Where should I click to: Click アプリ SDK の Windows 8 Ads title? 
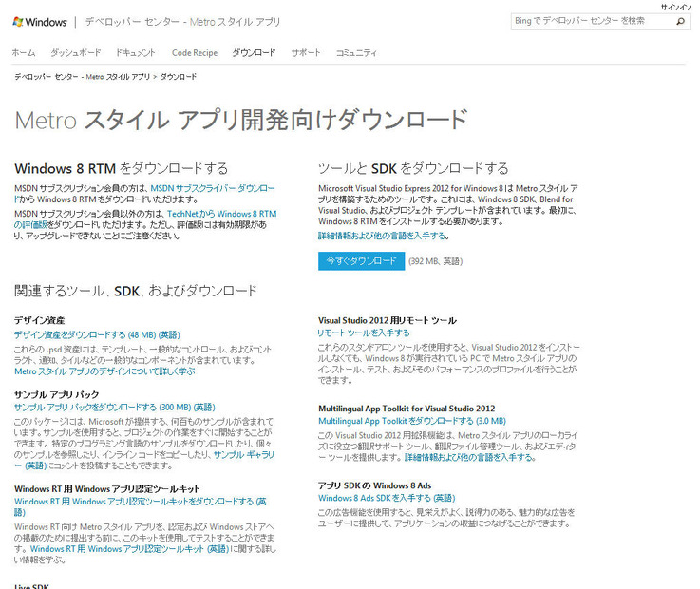(375, 485)
